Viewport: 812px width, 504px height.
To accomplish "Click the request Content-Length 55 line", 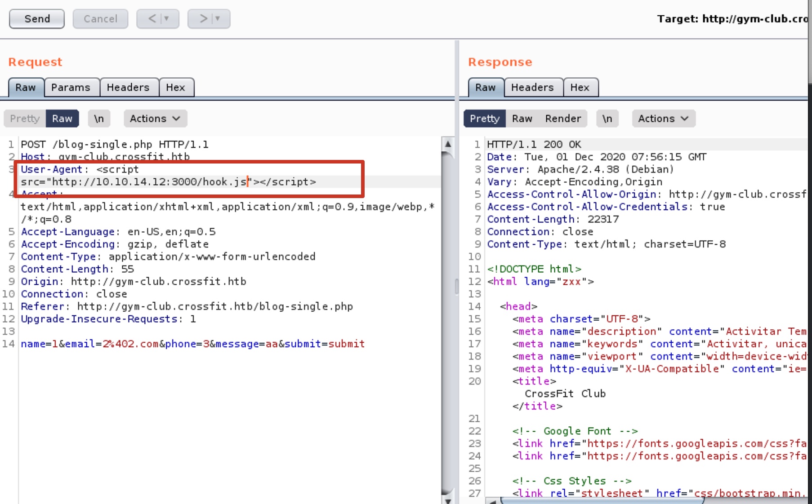I will pyautogui.click(x=77, y=269).
